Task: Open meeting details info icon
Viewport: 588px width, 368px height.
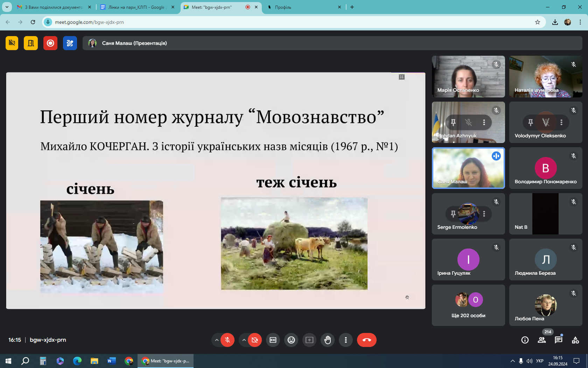Action: pyautogui.click(x=525, y=340)
